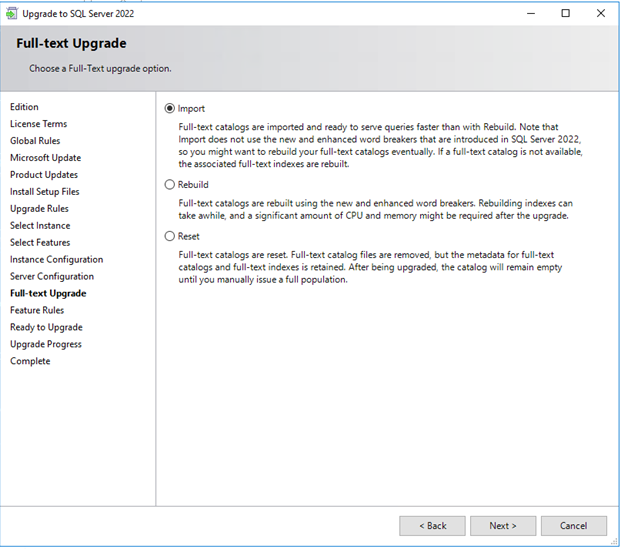621x549 pixels.
Task: Maximize the setup window
Action: point(566,13)
